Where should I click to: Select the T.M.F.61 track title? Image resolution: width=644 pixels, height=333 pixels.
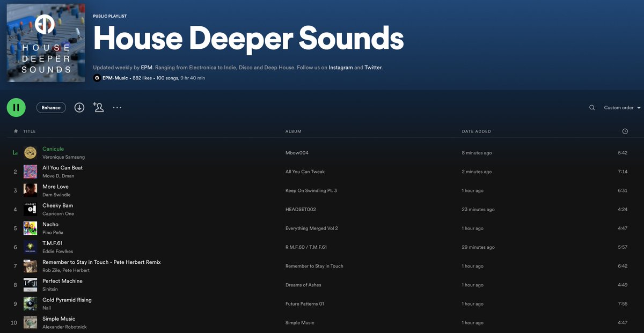(x=53, y=243)
